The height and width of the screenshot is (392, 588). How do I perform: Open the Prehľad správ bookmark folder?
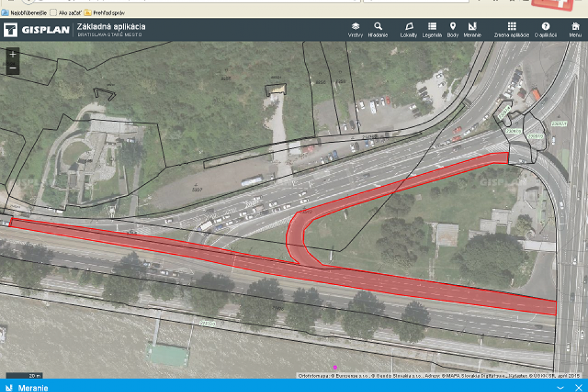[x=106, y=12]
